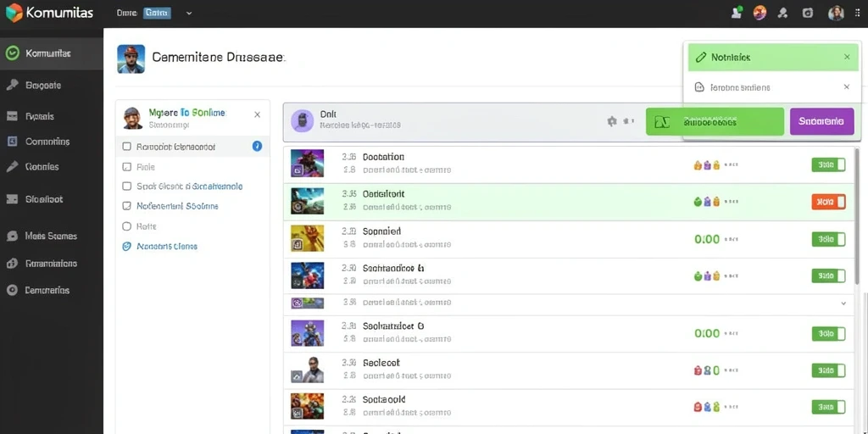The height and width of the screenshot is (434, 868).
Task: Toggle the Spok Glcent checkbox
Action: point(127,186)
